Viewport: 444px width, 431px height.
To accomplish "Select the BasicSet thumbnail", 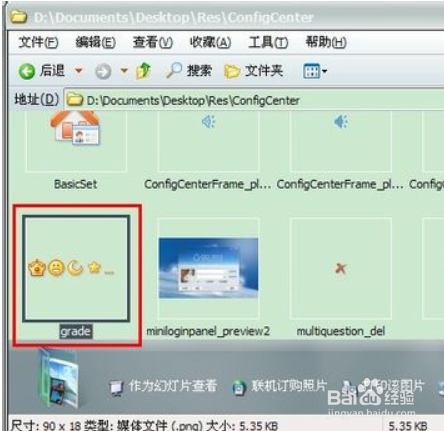I will (x=76, y=141).
